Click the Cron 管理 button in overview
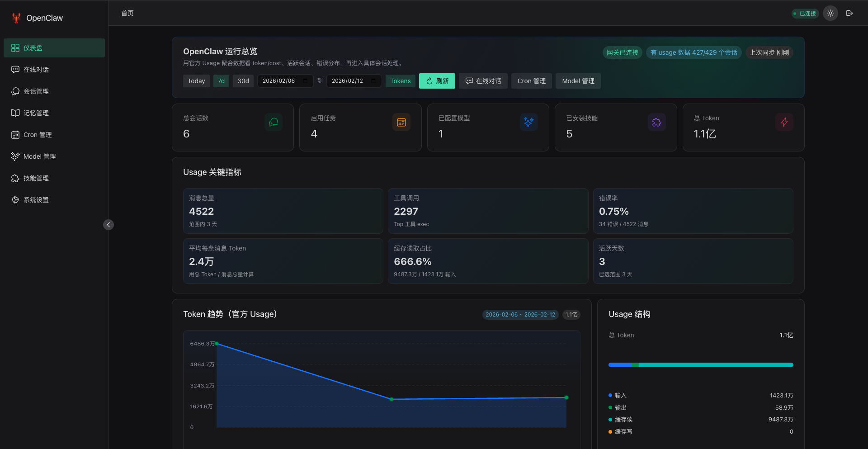Image resolution: width=868 pixels, height=449 pixels. (x=531, y=81)
